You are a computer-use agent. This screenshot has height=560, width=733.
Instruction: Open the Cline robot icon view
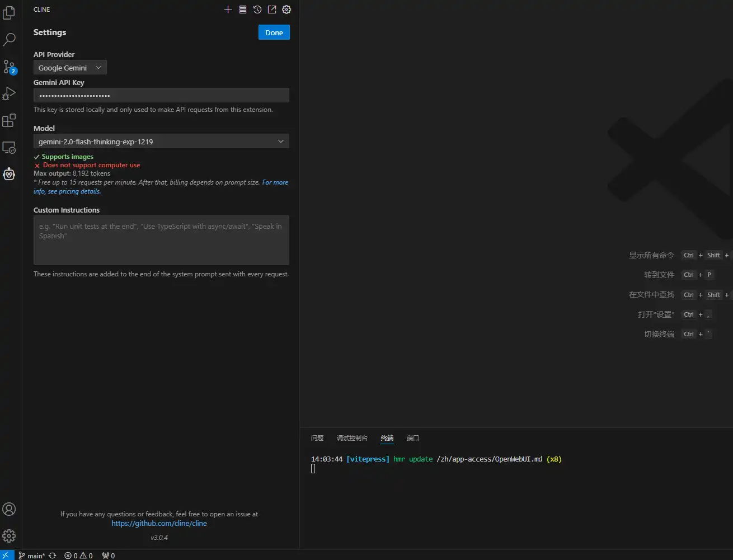click(x=9, y=174)
